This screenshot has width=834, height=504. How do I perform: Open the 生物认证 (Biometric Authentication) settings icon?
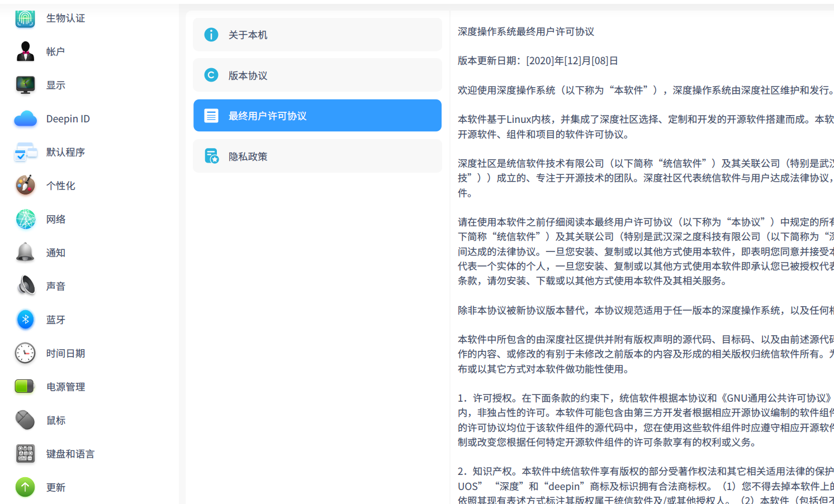point(25,18)
